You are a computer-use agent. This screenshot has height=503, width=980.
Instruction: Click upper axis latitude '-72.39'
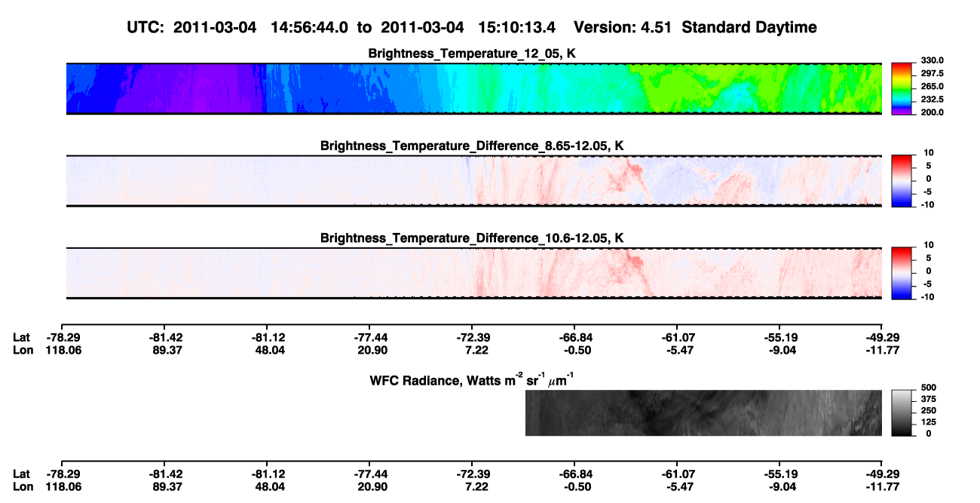[471, 337]
